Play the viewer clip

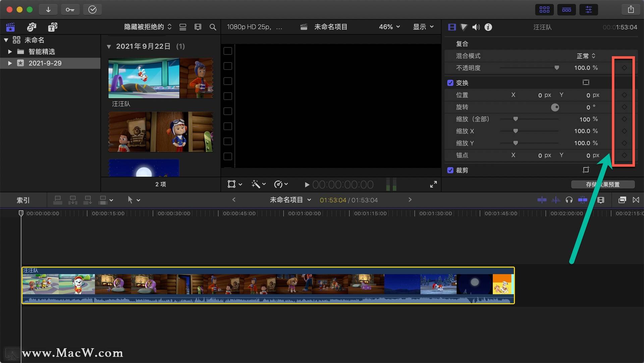tap(307, 185)
